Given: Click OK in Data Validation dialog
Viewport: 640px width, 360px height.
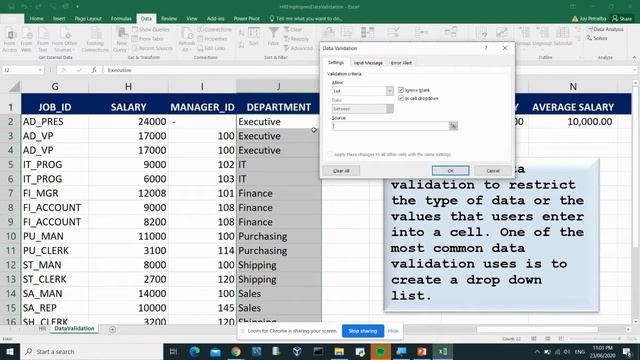Looking at the screenshot, I should pyautogui.click(x=451, y=171).
